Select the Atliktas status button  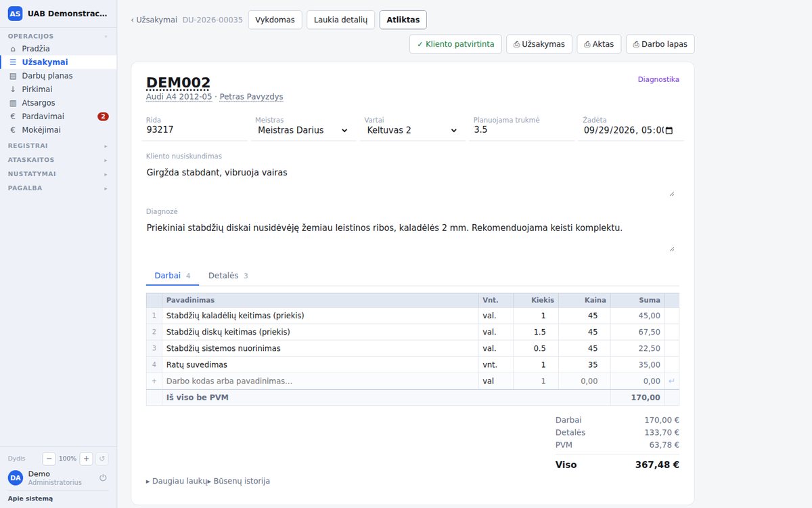tap(403, 20)
